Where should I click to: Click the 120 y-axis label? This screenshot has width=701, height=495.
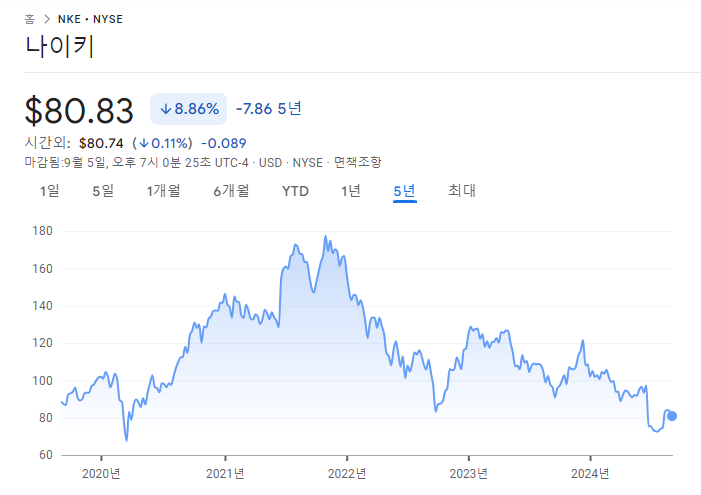(42, 343)
